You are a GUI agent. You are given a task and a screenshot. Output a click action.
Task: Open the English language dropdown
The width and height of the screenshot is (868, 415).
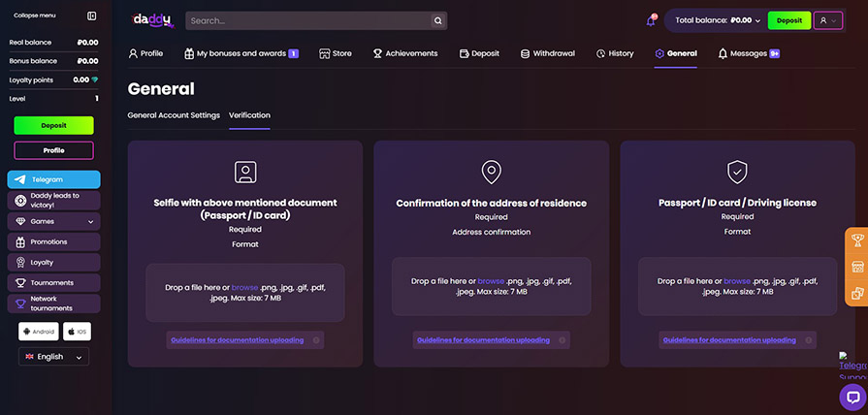tap(53, 357)
